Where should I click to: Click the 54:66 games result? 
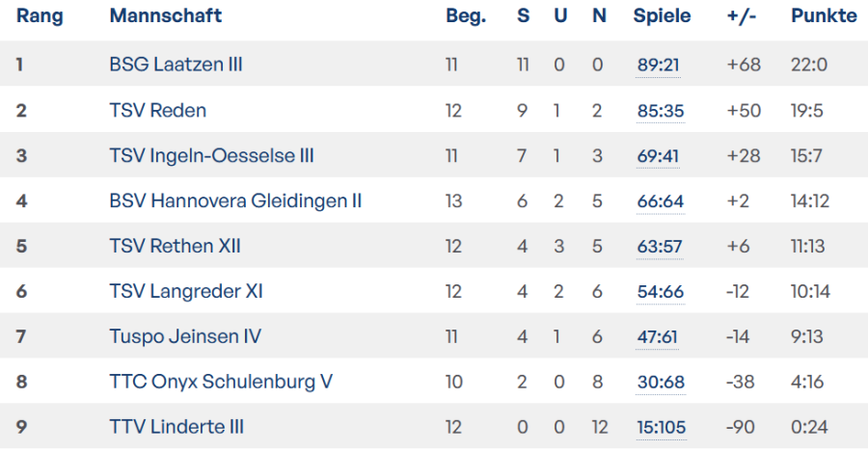click(x=661, y=292)
